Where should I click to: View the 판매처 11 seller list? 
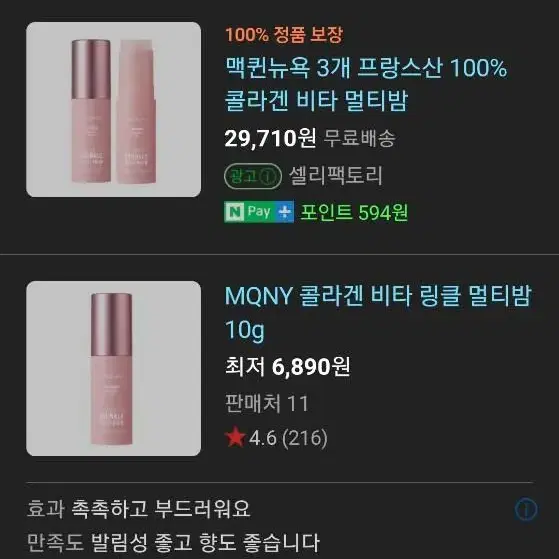[267, 403]
